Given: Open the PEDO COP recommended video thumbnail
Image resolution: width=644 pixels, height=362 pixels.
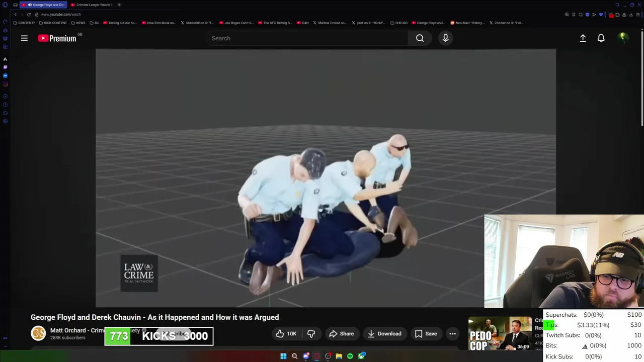Looking at the screenshot, I should pyautogui.click(x=500, y=334).
